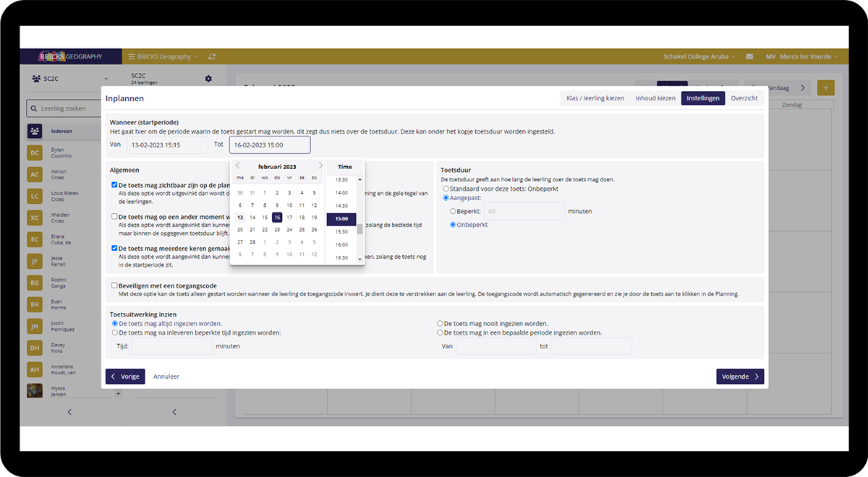Open the Schakel College Aruba dropdown
Image resolution: width=868 pixels, height=477 pixels.
[699, 56]
